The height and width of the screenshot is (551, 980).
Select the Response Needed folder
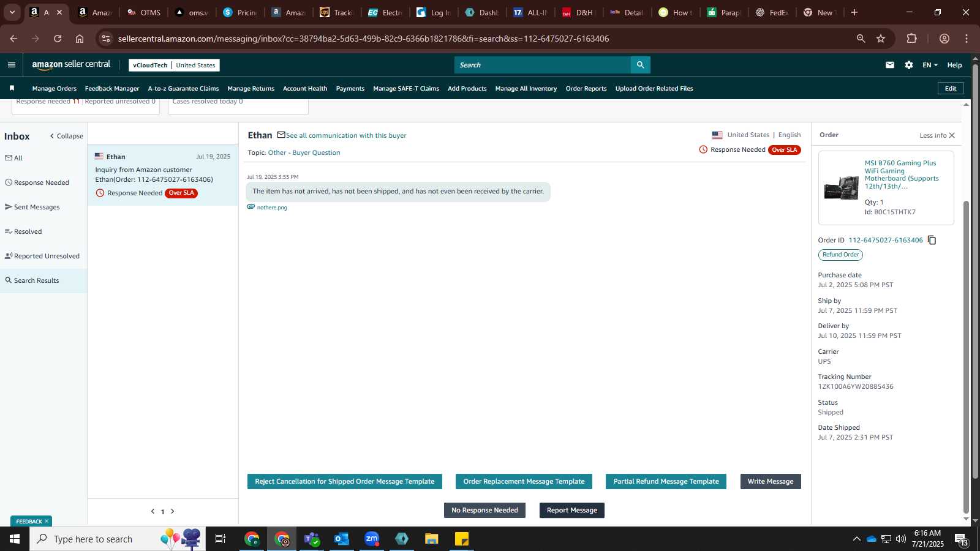coord(37,182)
